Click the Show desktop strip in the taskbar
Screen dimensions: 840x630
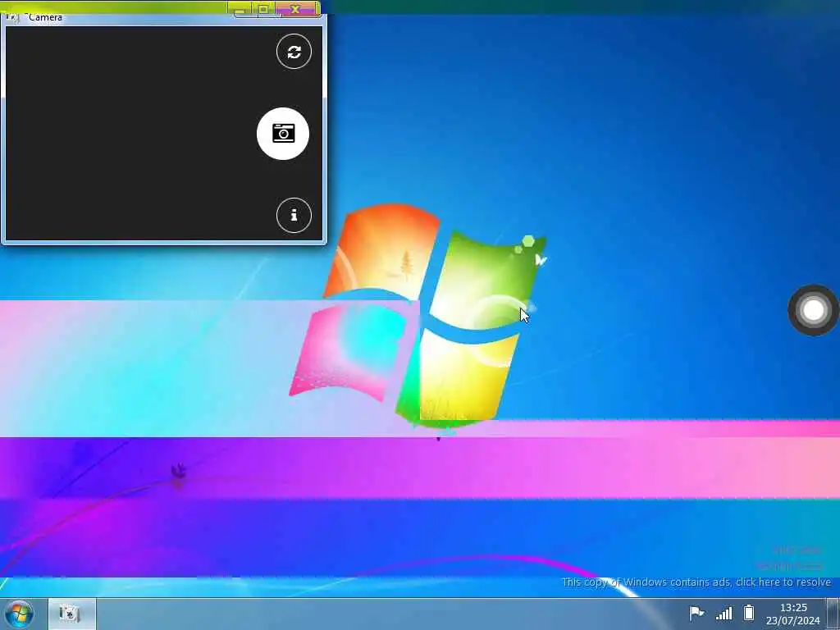(833, 614)
